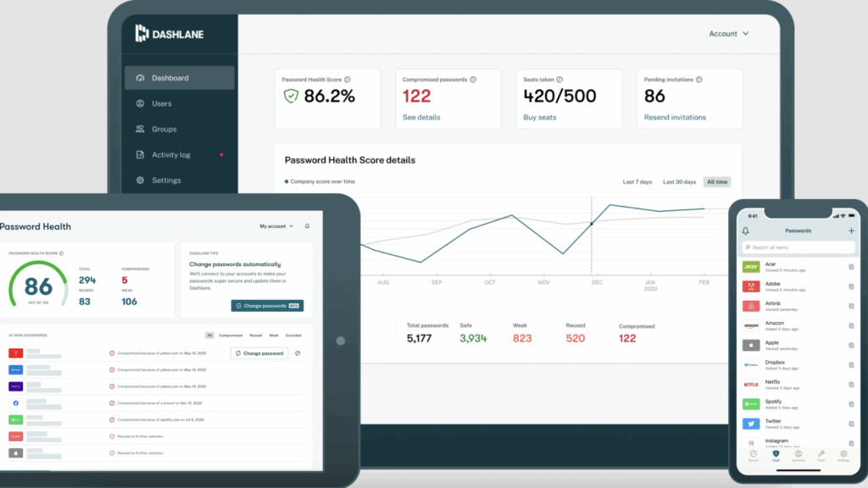Copy the Apple password on phone
Screen dimensions: 868x488
click(x=851, y=346)
